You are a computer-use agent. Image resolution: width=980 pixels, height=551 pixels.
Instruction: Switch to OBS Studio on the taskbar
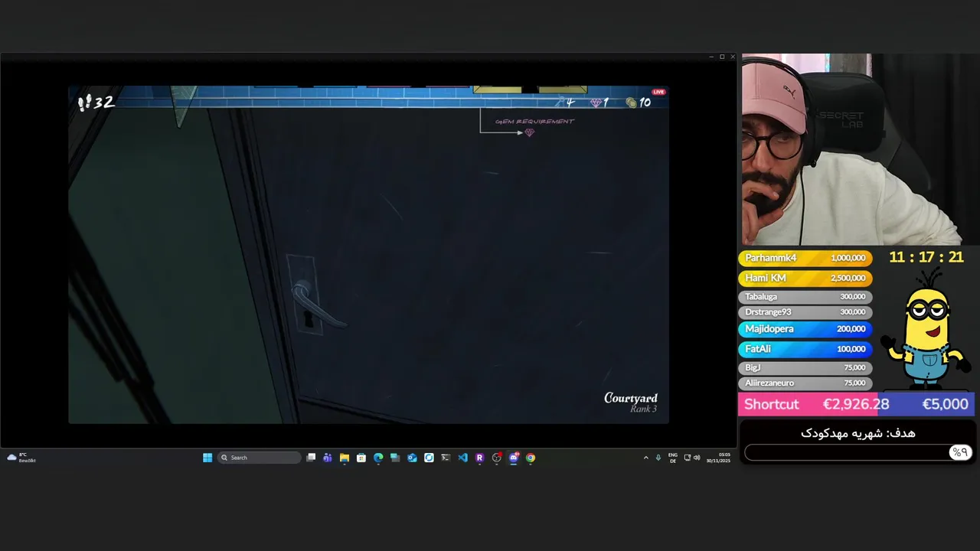496,458
